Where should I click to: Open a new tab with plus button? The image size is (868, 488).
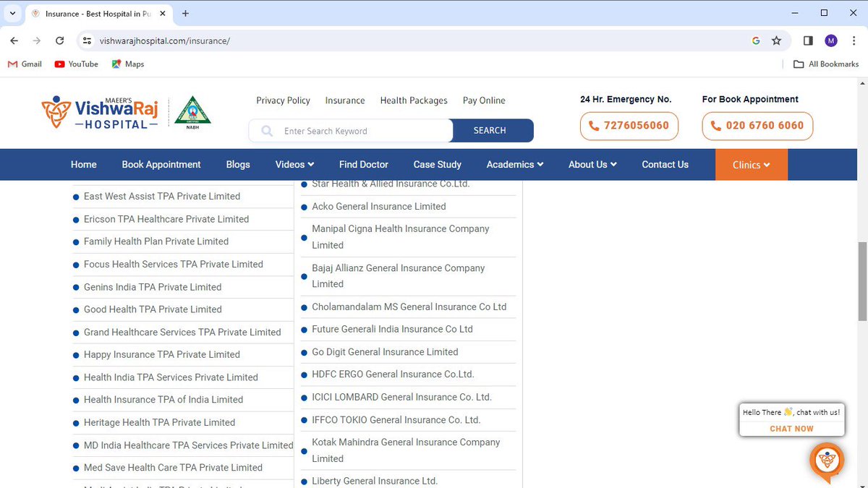click(x=186, y=13)
